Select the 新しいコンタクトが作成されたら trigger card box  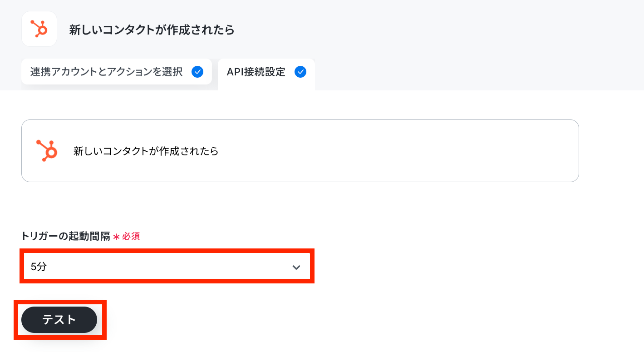pyautogui.click(x=300, y=151)
